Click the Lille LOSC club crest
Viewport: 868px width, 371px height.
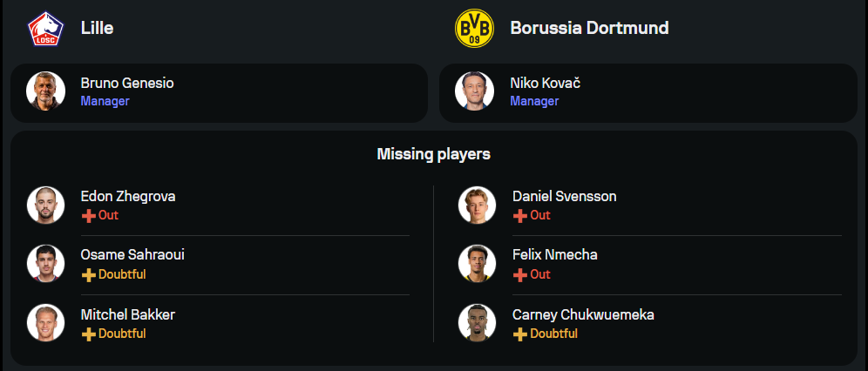coord(45,28)
